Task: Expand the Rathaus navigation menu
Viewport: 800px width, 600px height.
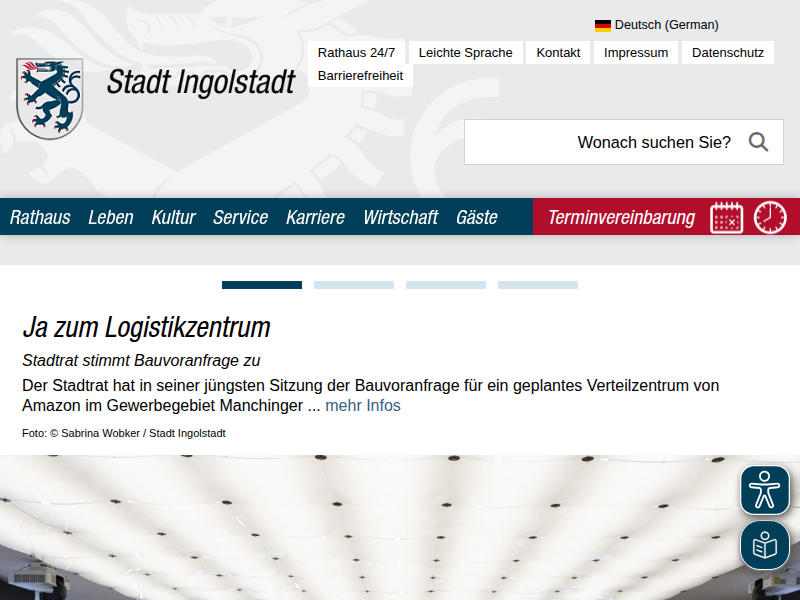Action: [40, 217]
